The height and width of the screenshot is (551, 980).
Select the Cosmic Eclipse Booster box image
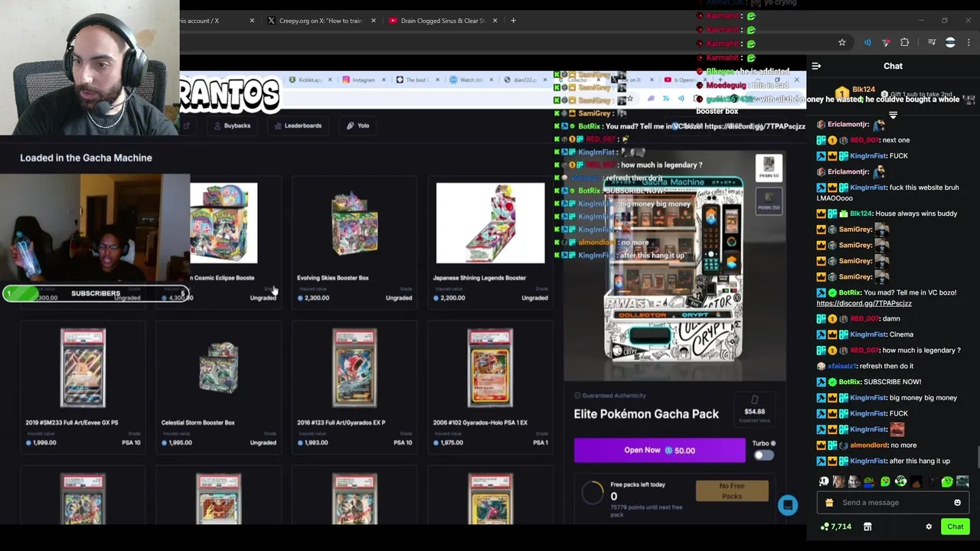click(x=224, y=223)
